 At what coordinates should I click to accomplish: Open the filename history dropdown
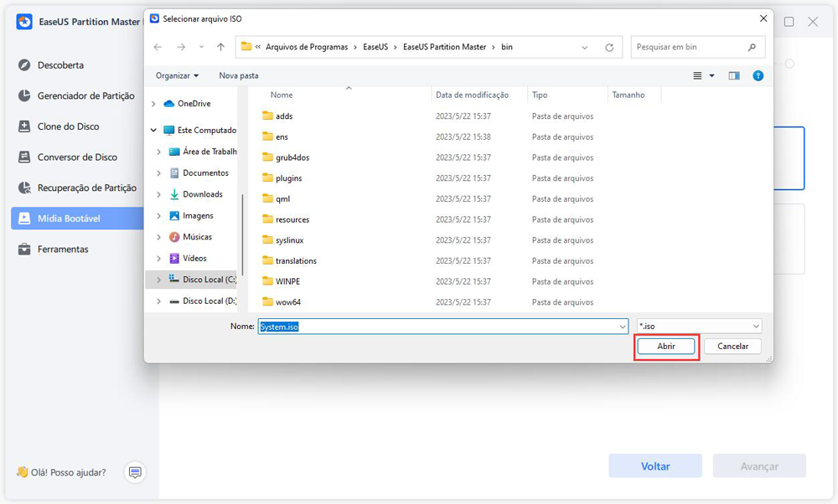click(623, 327)
